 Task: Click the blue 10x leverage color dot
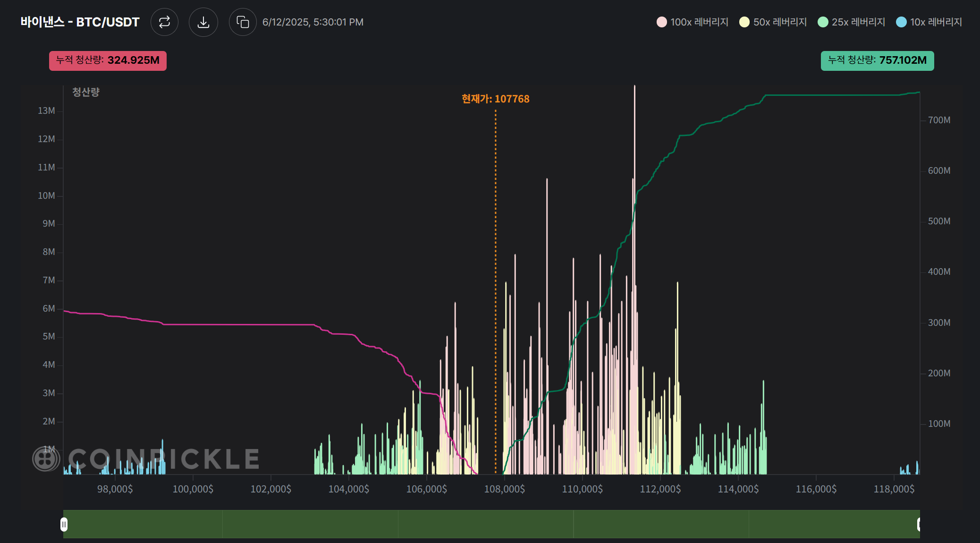(901, 22)
